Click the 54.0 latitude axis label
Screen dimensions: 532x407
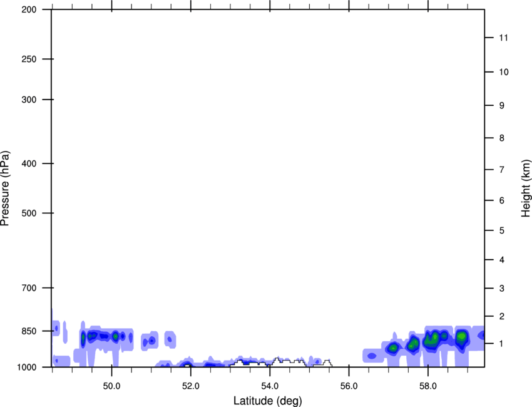(x=270, y=386)
